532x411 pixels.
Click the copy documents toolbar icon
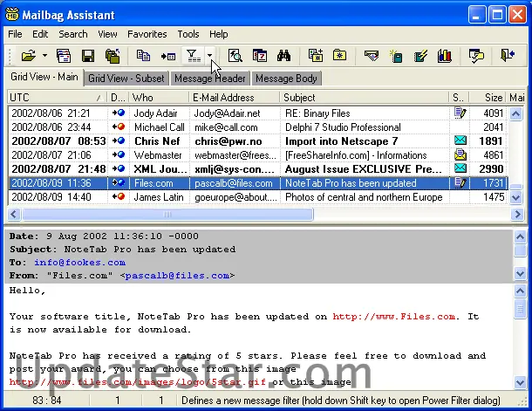[143, 55]
